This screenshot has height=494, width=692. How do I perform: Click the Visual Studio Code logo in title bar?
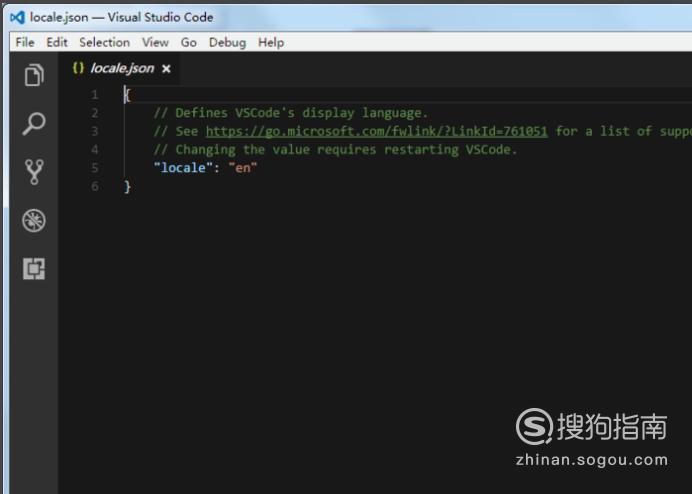click(18, 17)
